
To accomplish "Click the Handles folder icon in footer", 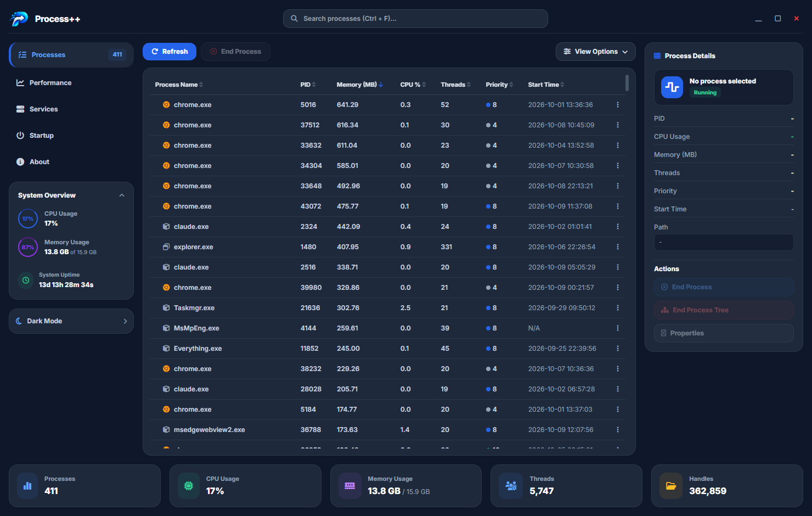I will coord(671,486).
